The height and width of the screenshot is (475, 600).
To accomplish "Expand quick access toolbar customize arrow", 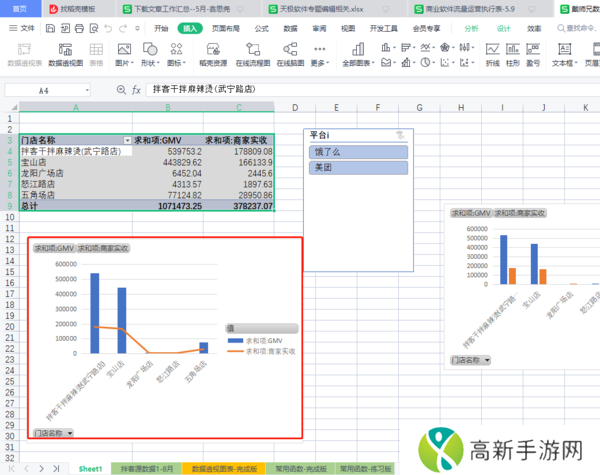I will [x=137, y=28].
